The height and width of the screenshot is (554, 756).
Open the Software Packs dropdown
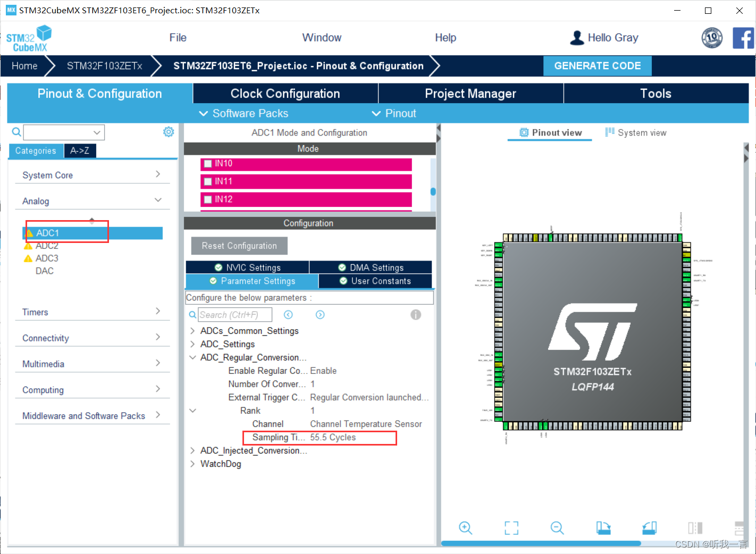pos(243,113)
